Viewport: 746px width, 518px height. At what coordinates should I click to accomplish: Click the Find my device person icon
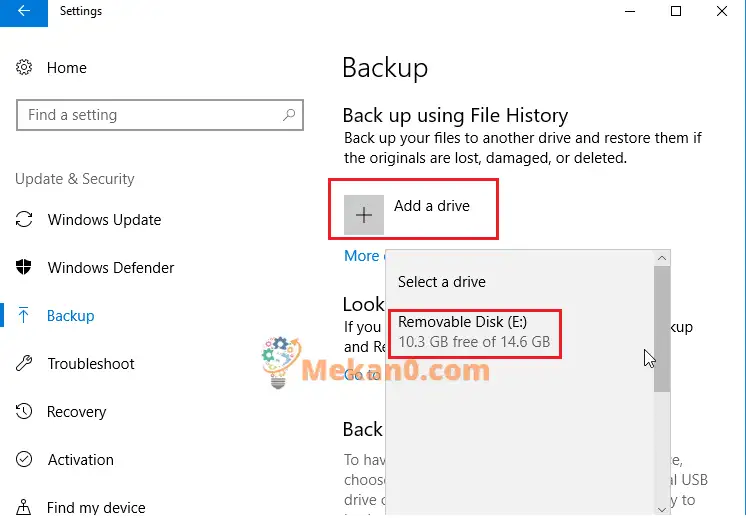point(24,507)
